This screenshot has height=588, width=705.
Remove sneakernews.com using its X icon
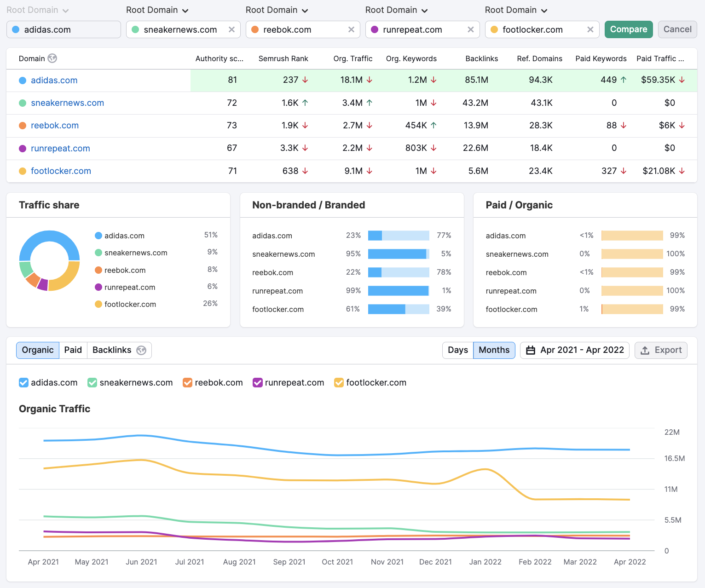click(x=231, y=29)
